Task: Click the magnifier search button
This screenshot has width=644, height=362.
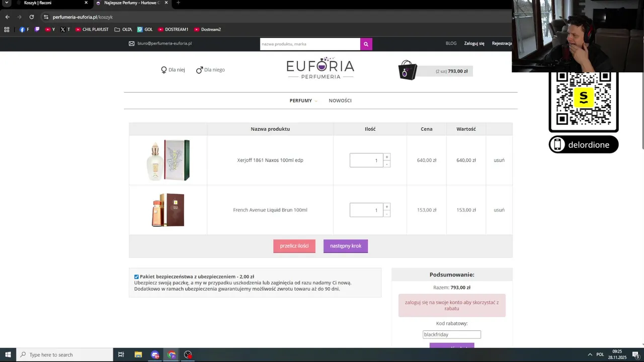Action: tap(366, 44)
